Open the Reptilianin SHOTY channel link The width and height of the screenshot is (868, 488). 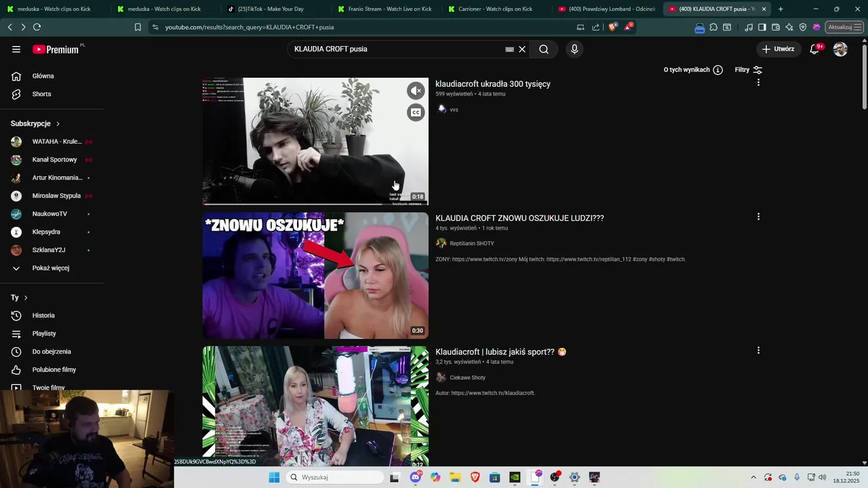(471, 243)
